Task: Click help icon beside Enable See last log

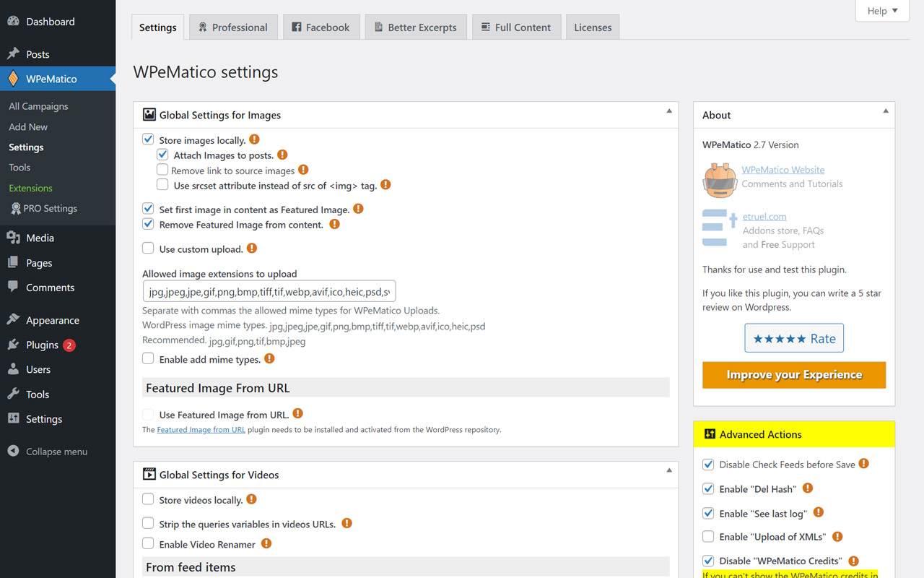Action: pos(819,512)
